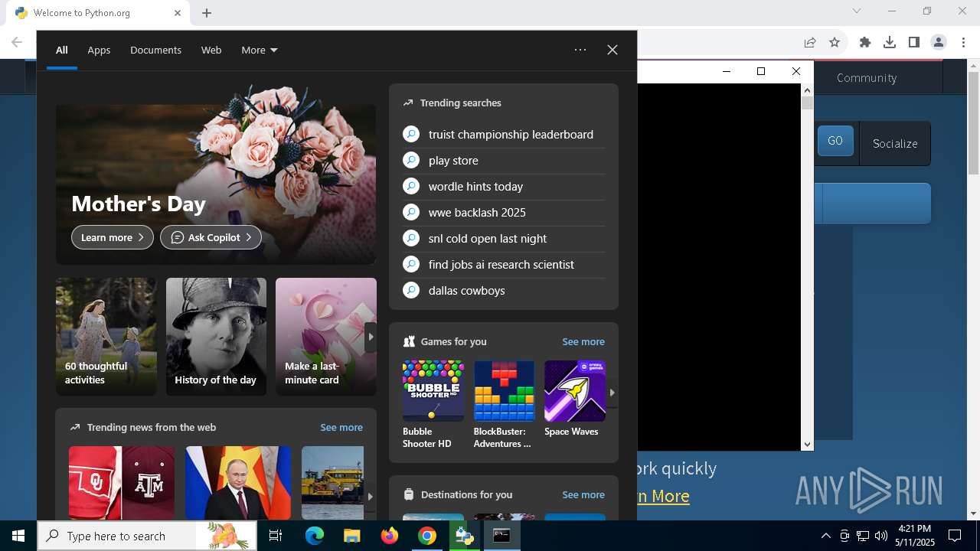980x551 pixels.
Task: Open 60 thoughtful activities card
Action: [x=106, y=337]
